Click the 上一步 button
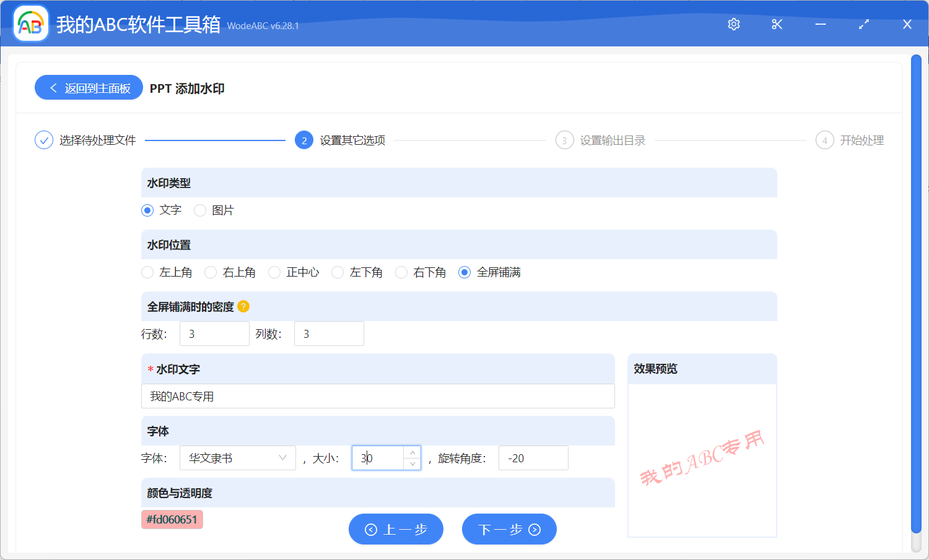The width and height of the screenshot is (929, 560). [x=396, y=529]
